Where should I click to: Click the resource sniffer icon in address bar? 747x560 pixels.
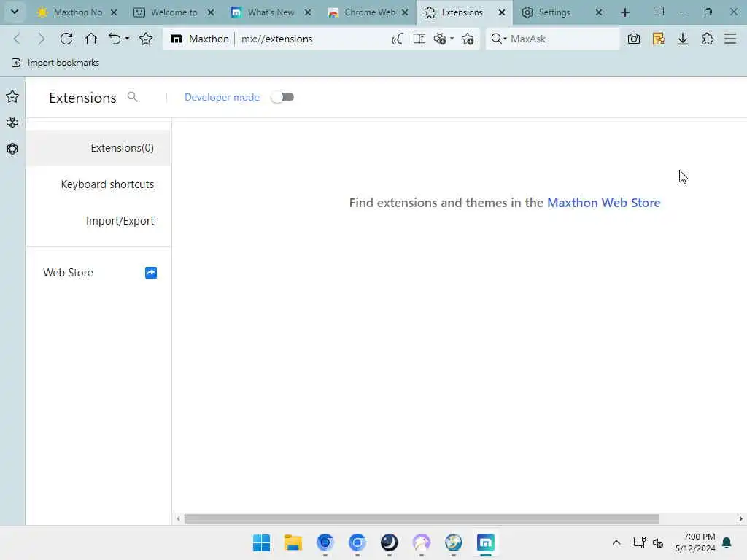(x=440, y=39)
